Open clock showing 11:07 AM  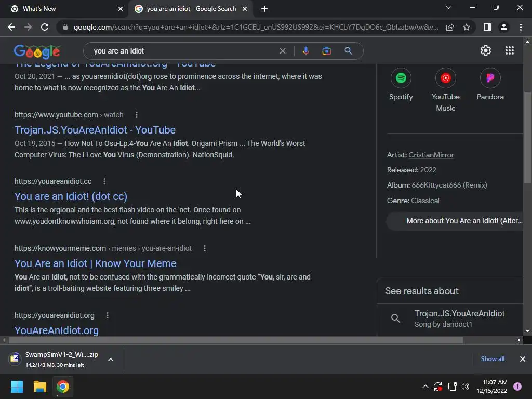click(x=493, y=387)
